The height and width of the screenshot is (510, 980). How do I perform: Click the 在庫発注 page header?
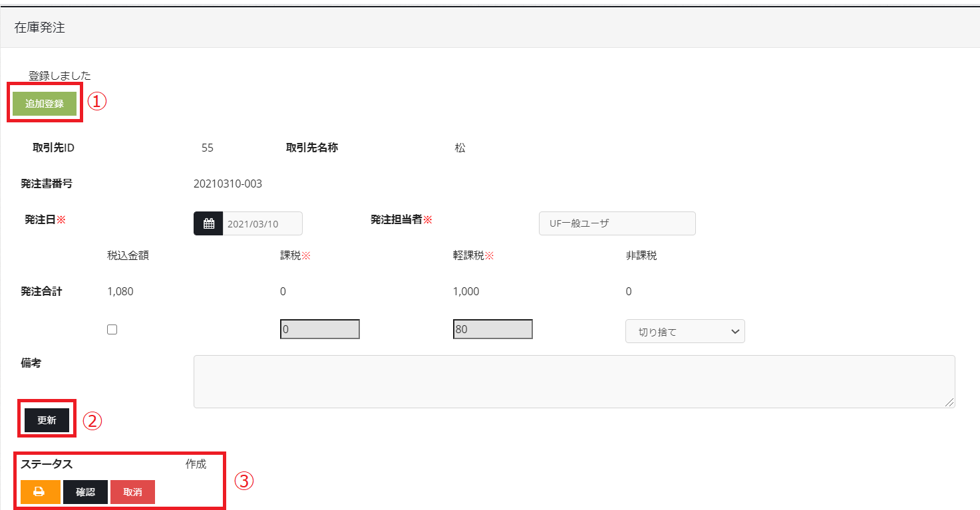click(40, 28)
